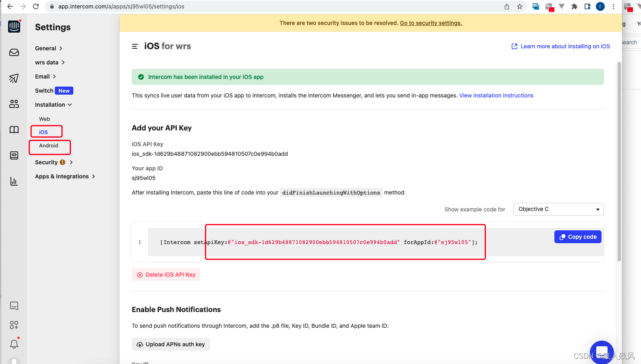Viewport: 641px width, 364px height.
Task: Open the Intercom Messenger launcher bubble
Action: (x=602, y=352)
